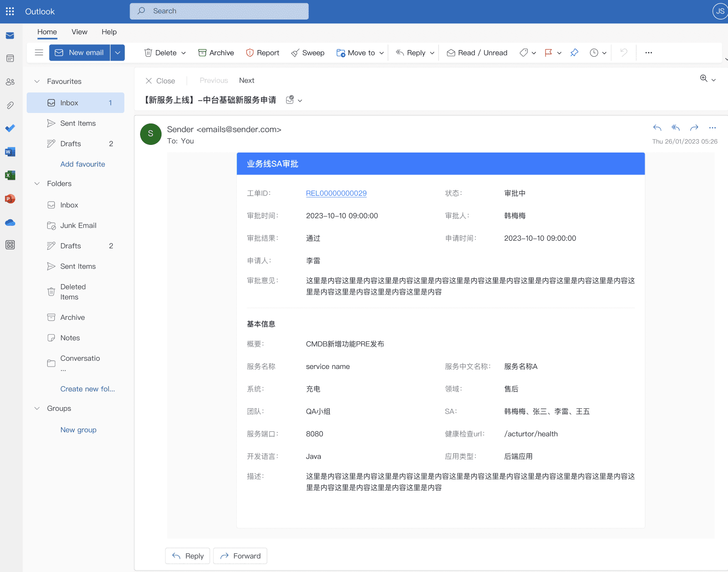Toggle the navigation pane hamburger button
Screen dimensions: 728x572
point(39,53)
